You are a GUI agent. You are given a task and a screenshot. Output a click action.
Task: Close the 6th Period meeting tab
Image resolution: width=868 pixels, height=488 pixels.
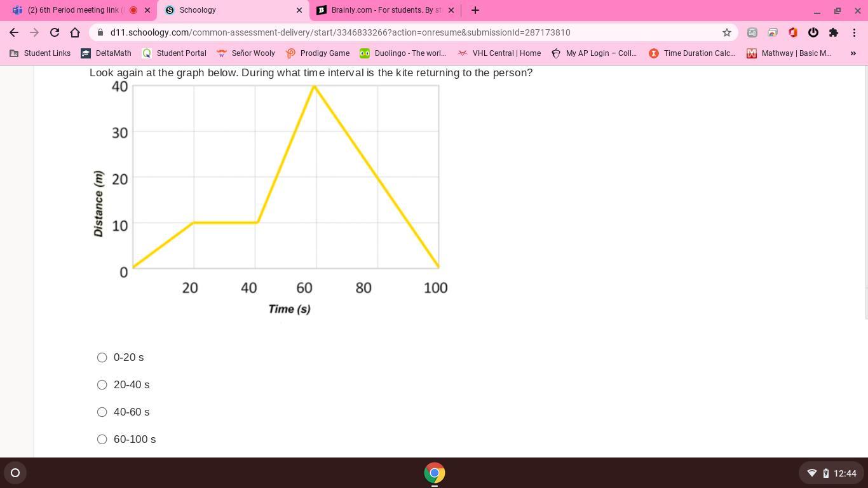[x=147, y=10]
